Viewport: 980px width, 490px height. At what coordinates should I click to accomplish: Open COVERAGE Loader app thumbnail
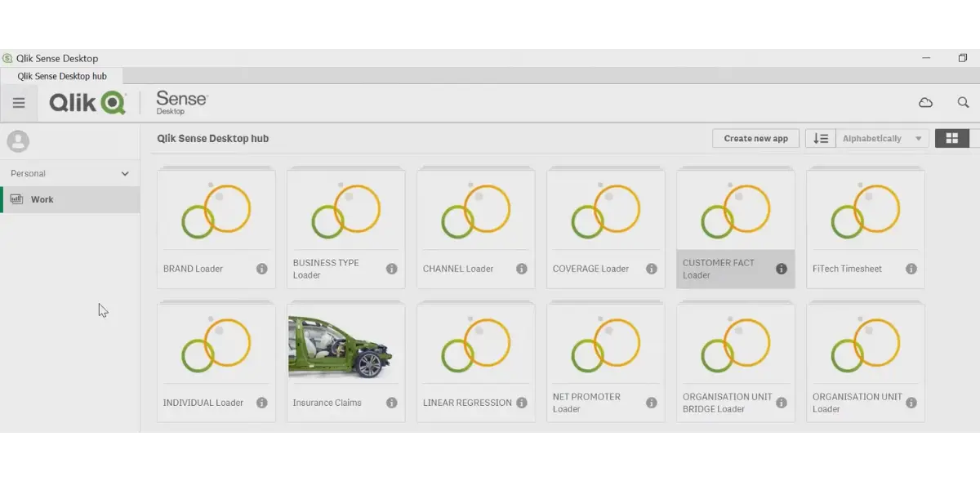point(606,210)
